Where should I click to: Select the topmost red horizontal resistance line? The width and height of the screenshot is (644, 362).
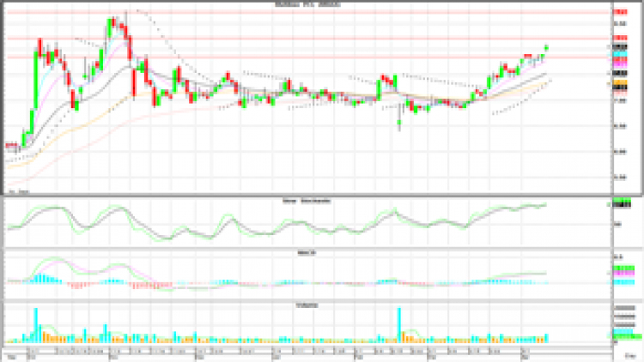[308, 13]
